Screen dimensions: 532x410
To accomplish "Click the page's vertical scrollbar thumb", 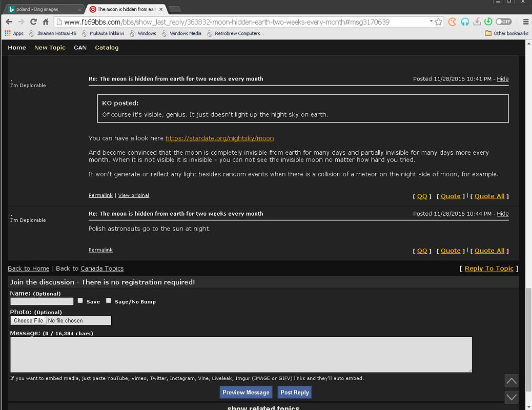I will 528,339.
